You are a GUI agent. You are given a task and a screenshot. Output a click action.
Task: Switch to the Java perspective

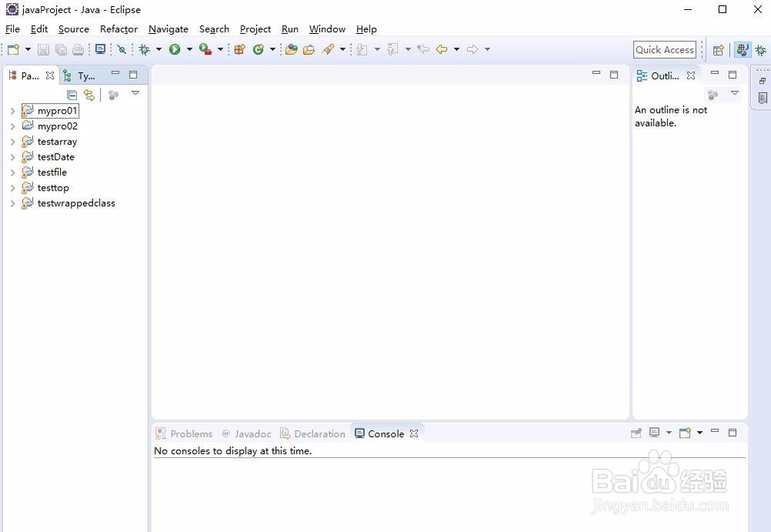(x=742, y=49)
